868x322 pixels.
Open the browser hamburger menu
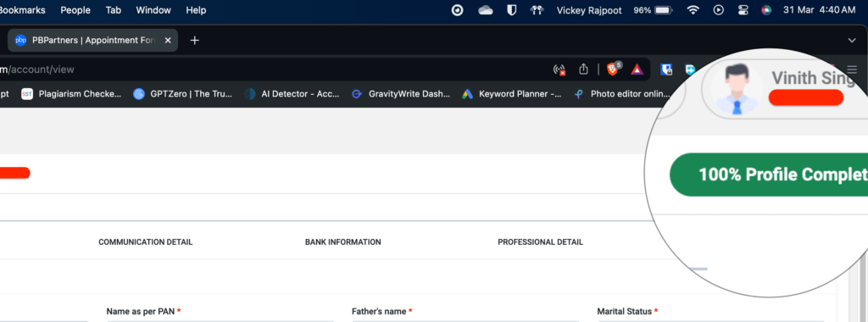[851, 69]
